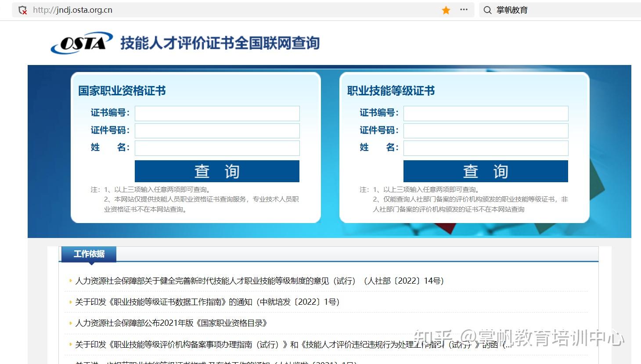The height and width of the screenshot is (364, 641).
Task: Click 姓名 field in the left form
Action: tap(217, 148)
